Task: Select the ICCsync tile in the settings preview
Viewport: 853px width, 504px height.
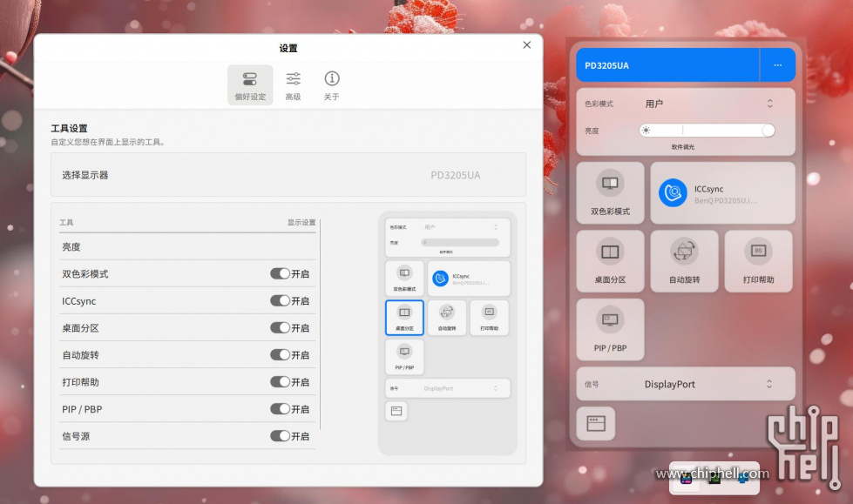Action: [x=469, y=279]
